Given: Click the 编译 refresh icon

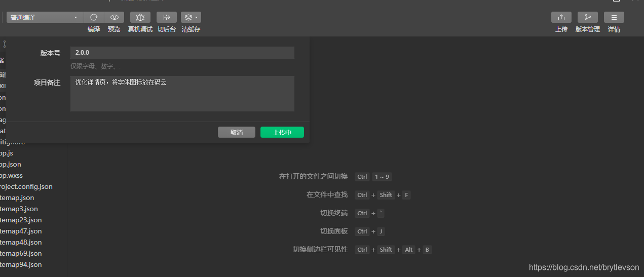Looking at the screenshot, I should tap(94, 17).
